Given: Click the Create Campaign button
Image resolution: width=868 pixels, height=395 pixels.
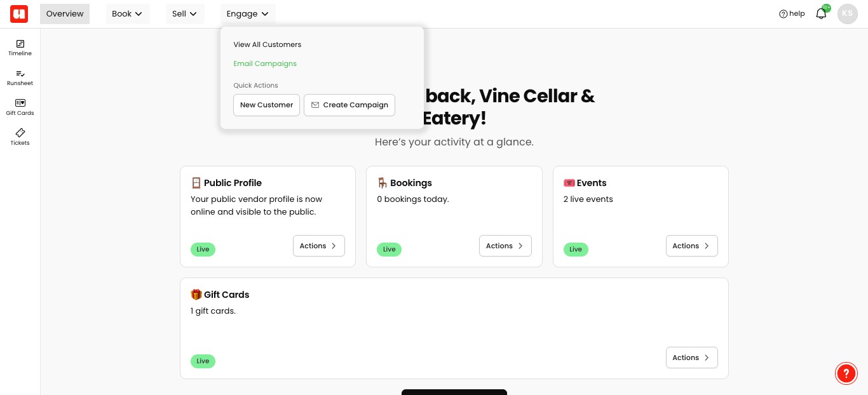Looking at the screenshot, I should (349, 105).
